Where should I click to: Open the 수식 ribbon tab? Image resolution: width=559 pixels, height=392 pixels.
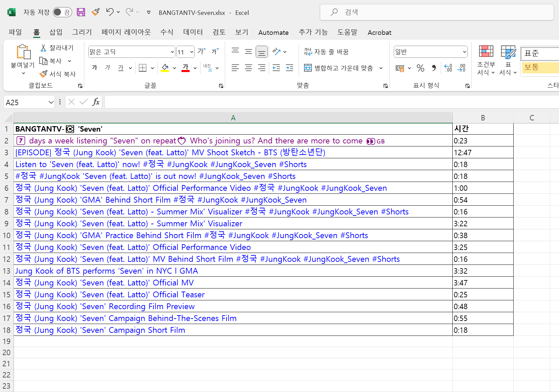point(167,32)
